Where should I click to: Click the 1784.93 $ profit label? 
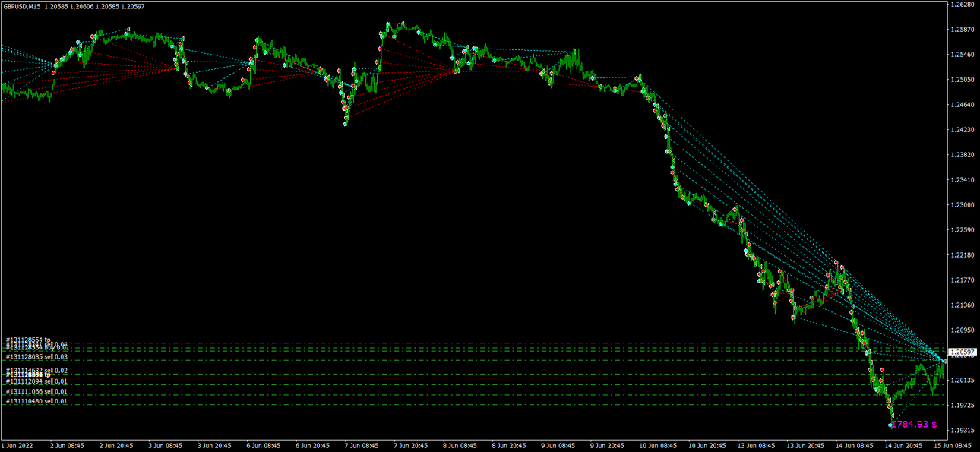915,424
